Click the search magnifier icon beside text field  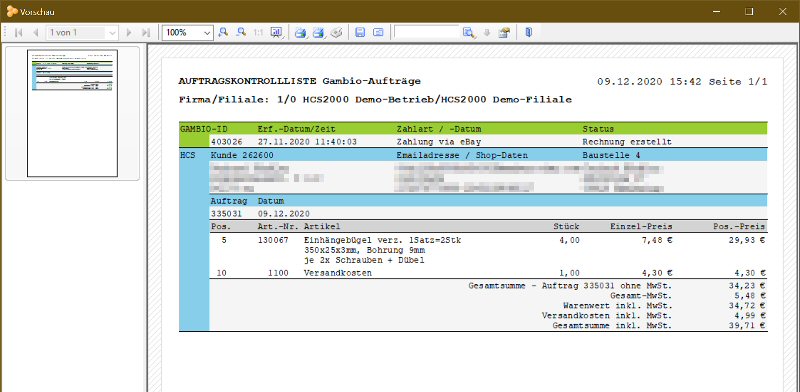pos(468,33)
